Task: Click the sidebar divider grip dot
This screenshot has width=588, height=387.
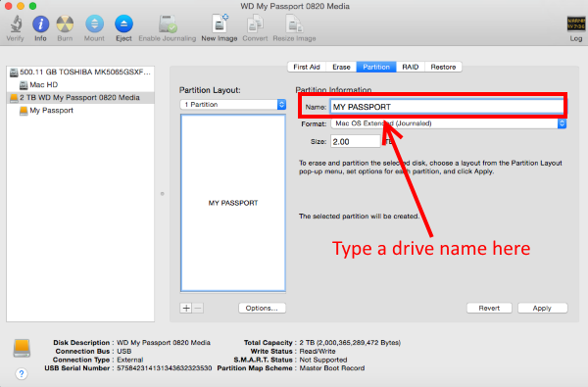Action: click(163, 194)
